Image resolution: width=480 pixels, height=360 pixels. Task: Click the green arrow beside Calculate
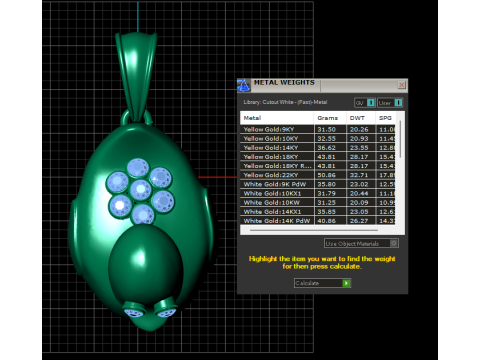pos(346,283)
